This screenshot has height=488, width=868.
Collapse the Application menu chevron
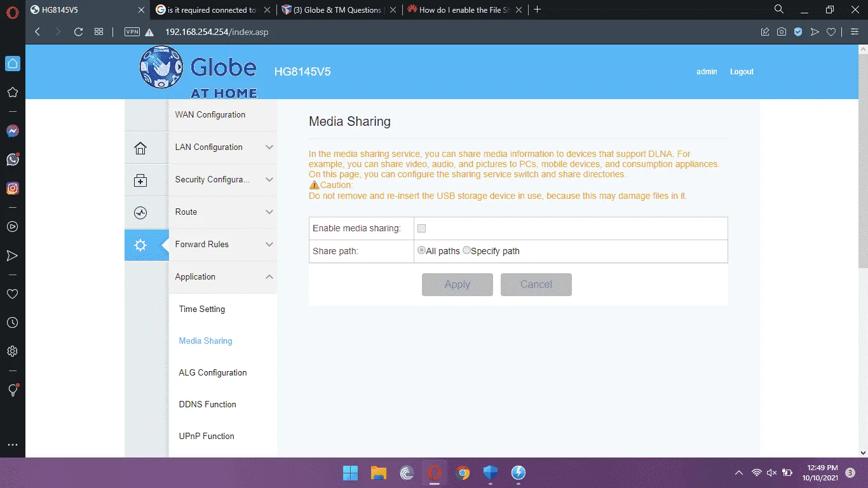point(269,277)
